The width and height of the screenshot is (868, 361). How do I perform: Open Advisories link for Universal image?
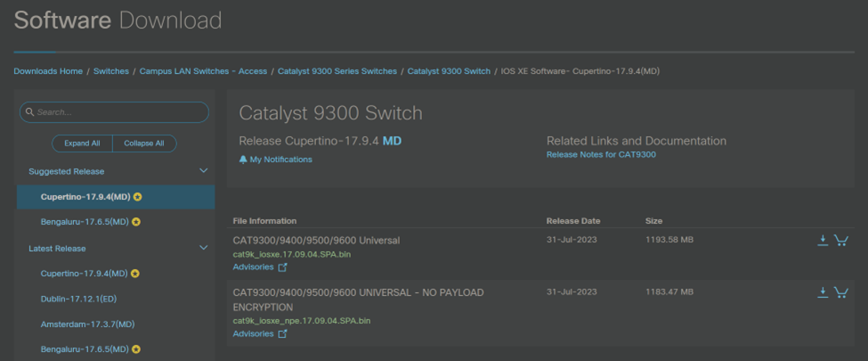(x=254, y=267)
